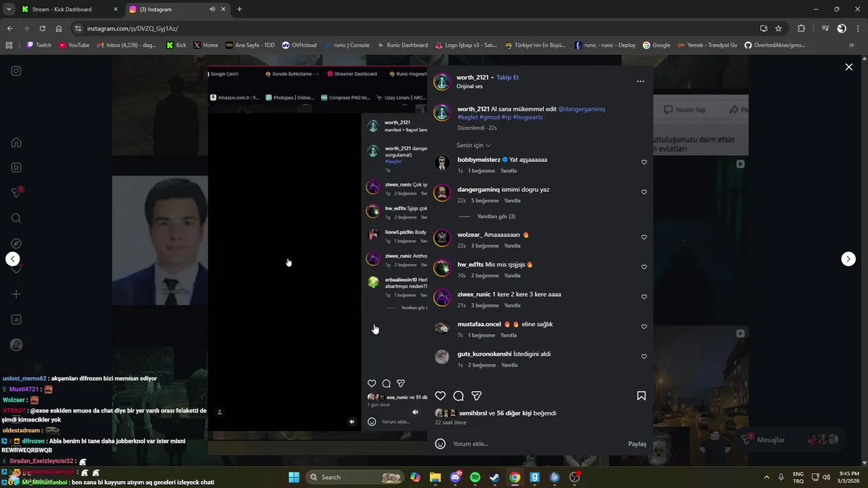Open YouTube bookmark
Viewport: 868px width, 488px height.
[74, 45]
